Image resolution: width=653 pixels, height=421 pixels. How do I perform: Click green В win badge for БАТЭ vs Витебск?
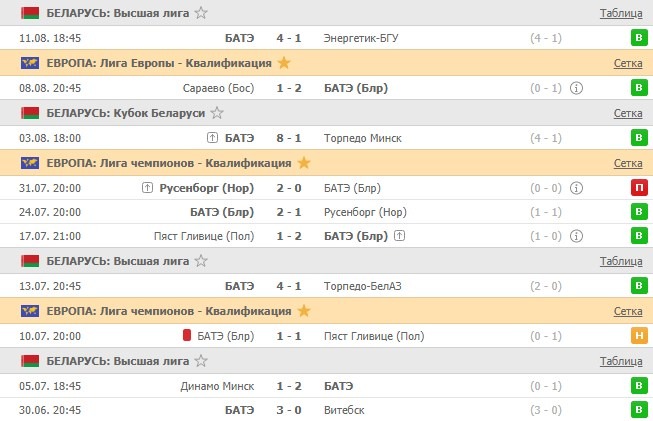click(x=638, y=410)
